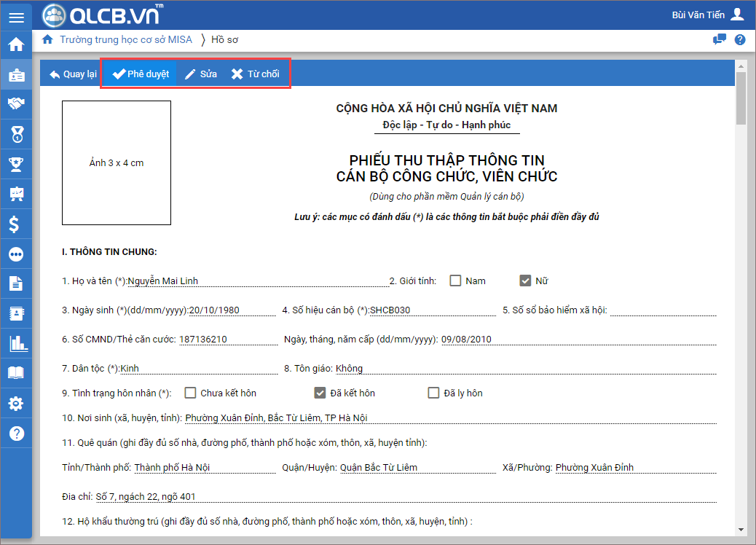This screenshot has width=756, height=545.
Task: Click the scrollbar down arrow
Action: 741,530
